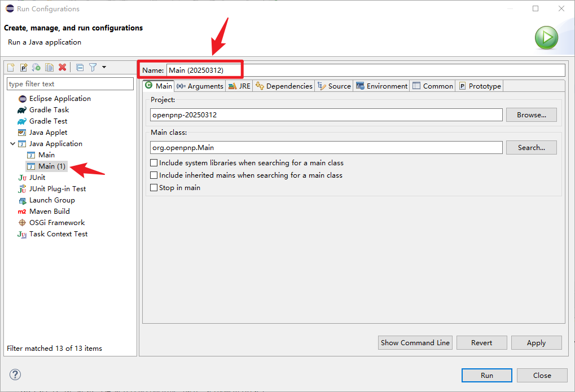Click the Browse... project button

pyautogui.click(x=531, y=115)
